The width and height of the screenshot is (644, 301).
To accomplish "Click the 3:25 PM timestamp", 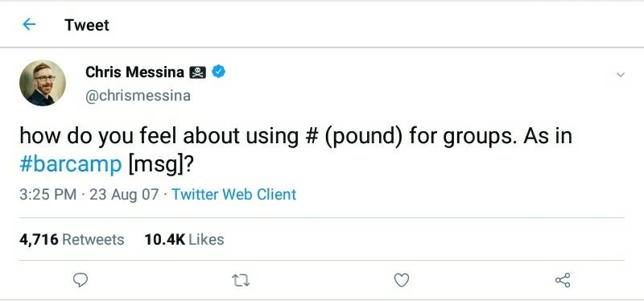I will (48, 194).
